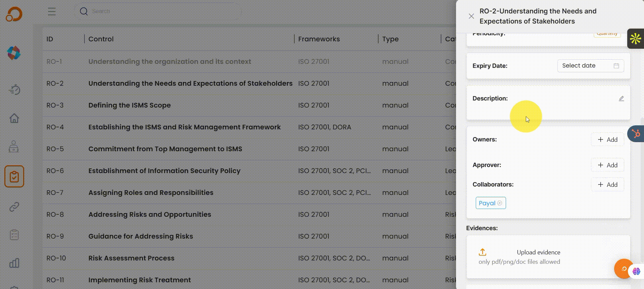Image resolution: width=644 pixels, height=289 pixels.
Task: Open the bar chart reports icon
Action: [x=14, y=263]
